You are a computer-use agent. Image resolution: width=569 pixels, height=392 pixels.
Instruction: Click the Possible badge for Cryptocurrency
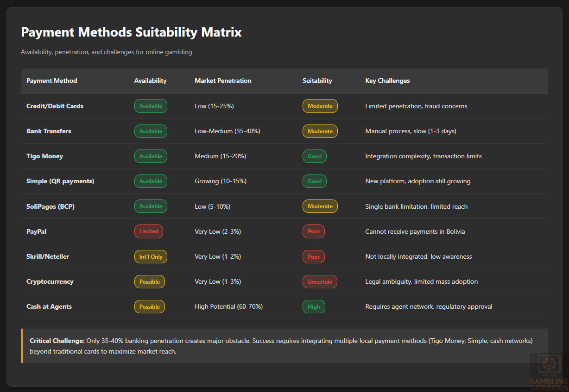point(150,282)
